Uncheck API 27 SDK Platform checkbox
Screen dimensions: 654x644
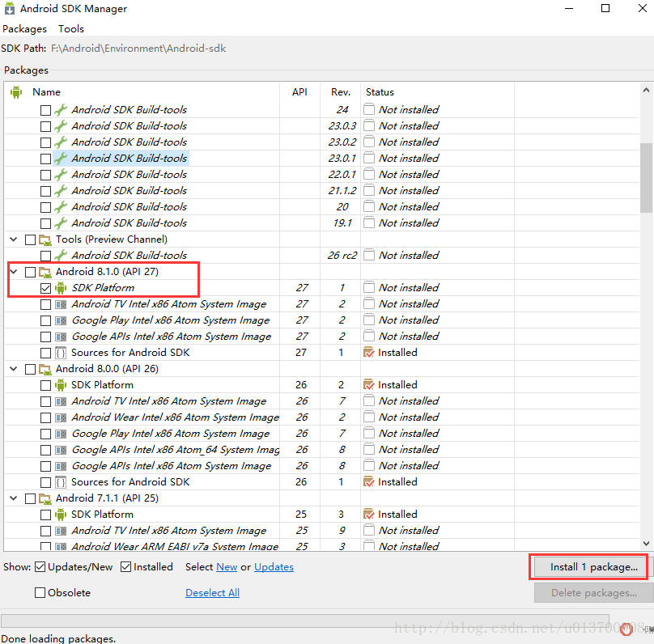click(x=46, y=289)
